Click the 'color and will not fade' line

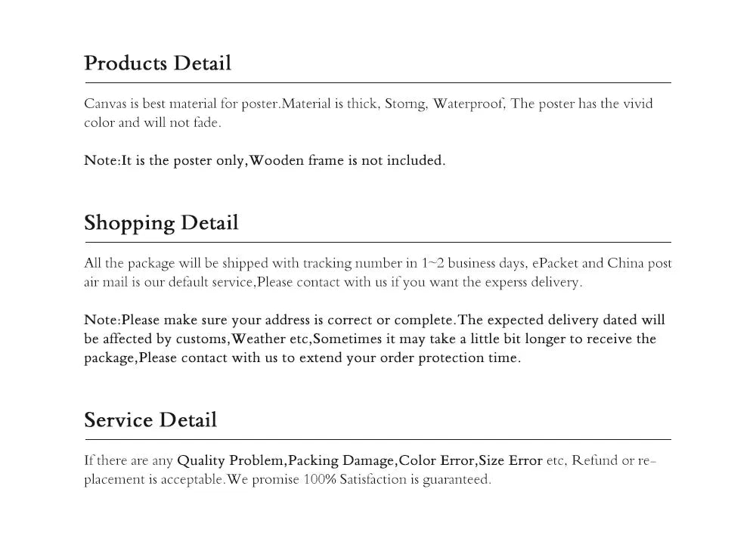pos(153,122)
